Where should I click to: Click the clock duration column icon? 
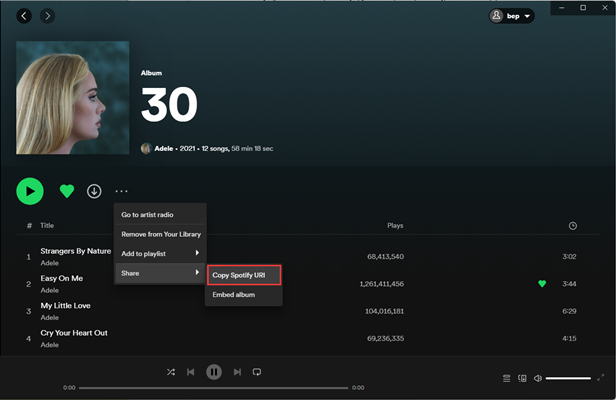point(573,226)
